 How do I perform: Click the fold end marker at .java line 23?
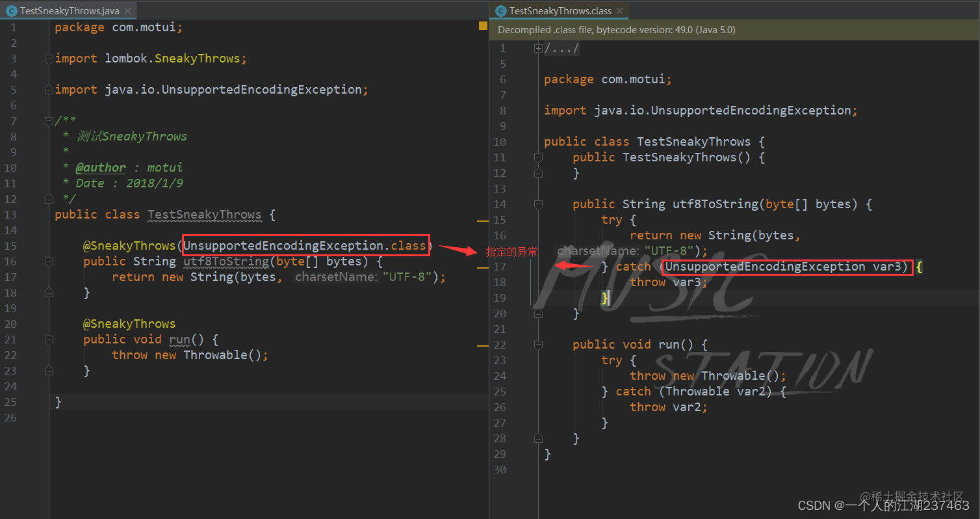tap(49, 371)
